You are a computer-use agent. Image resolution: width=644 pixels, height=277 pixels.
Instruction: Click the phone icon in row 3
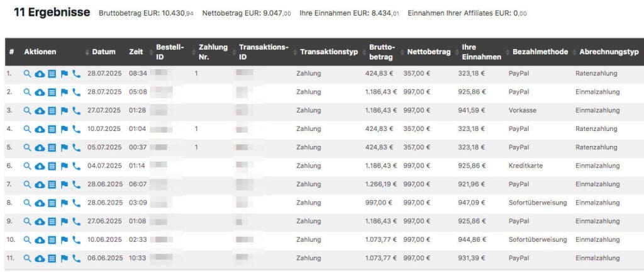(x=76, y=111)
